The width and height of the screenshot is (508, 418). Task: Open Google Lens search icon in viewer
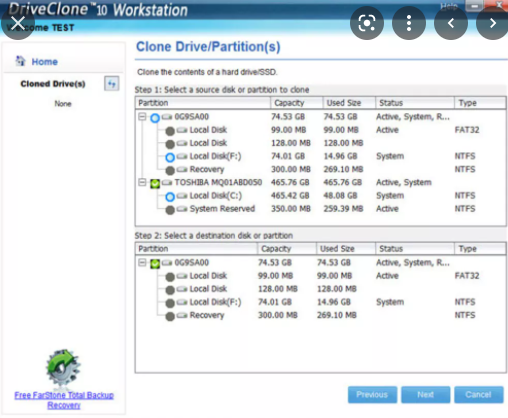click(367, 23)
